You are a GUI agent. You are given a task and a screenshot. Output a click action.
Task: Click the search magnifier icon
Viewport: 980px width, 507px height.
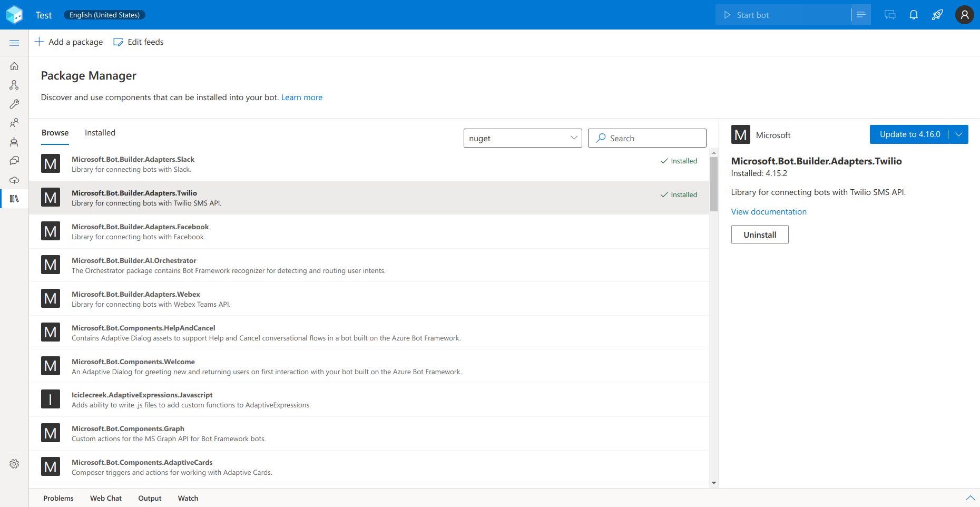[x=601, y=138]
